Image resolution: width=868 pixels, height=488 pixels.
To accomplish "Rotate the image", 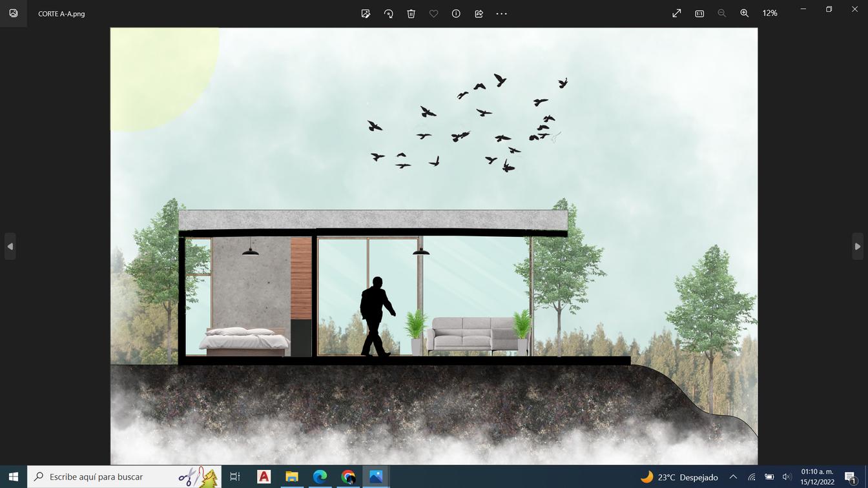I will 388,14.
